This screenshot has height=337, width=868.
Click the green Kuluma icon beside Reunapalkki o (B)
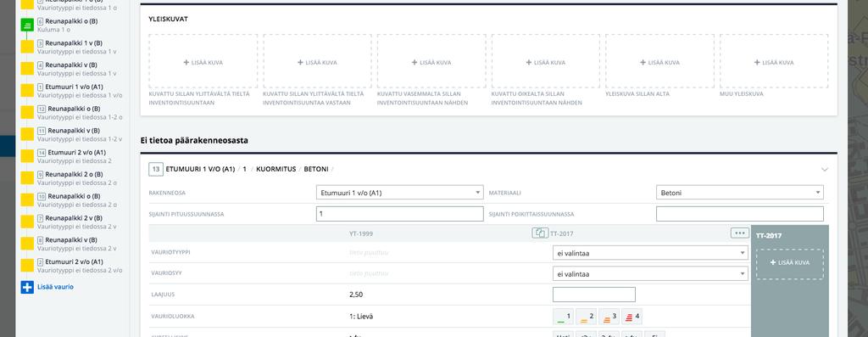pyautogui.click(x=27, y=25)
